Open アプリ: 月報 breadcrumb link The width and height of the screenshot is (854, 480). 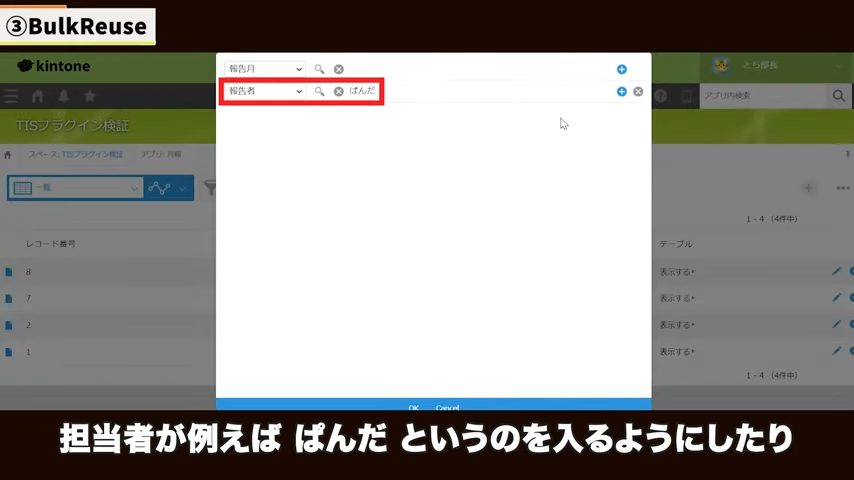[x=161, y=155]
